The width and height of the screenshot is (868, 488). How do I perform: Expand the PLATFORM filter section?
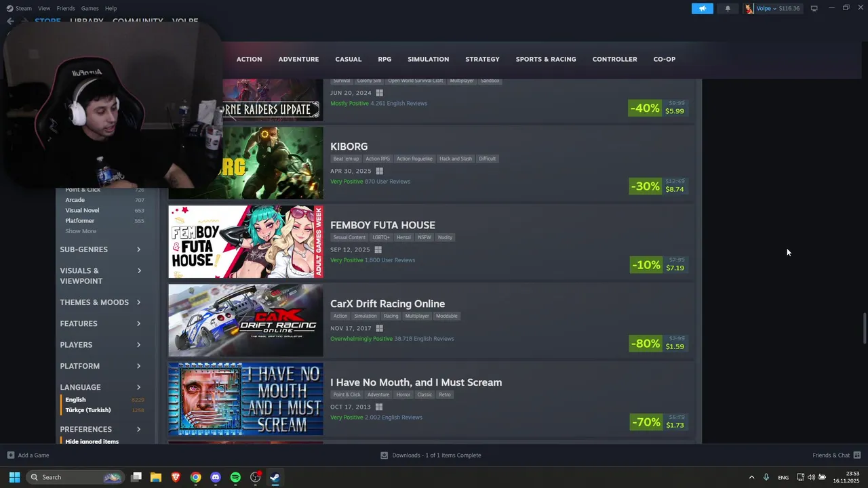tap(100, 366)
